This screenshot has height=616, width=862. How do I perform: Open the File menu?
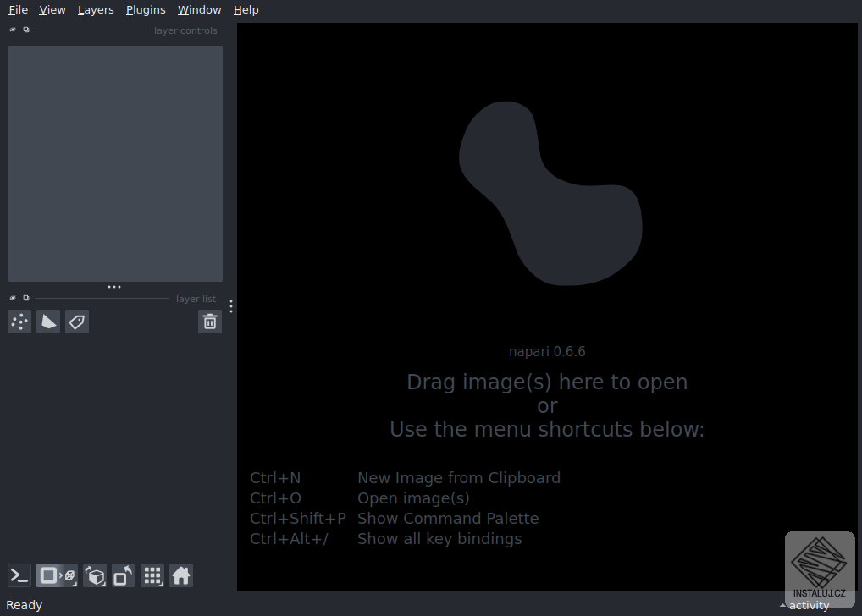[18, 10]
